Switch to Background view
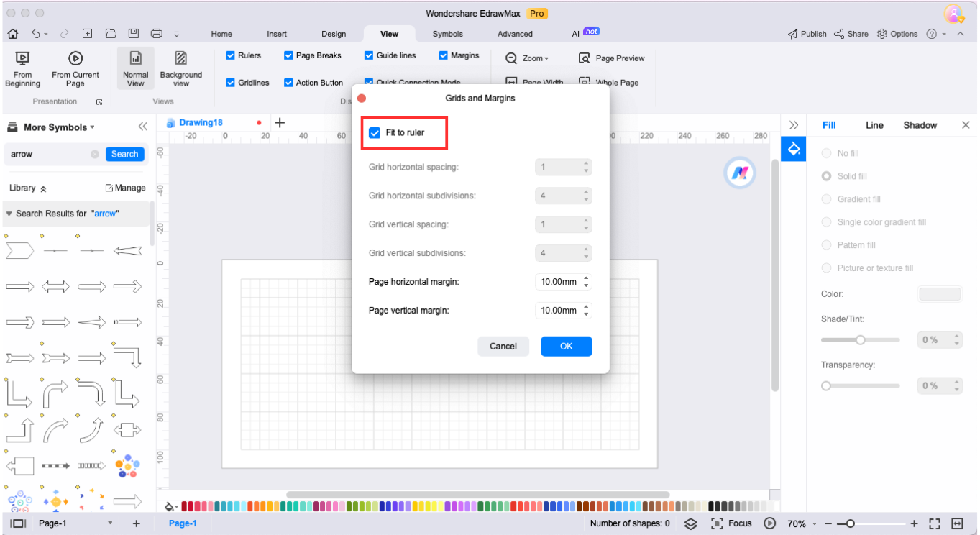Viewport: 980px width, 535px height. coord(181,69)
